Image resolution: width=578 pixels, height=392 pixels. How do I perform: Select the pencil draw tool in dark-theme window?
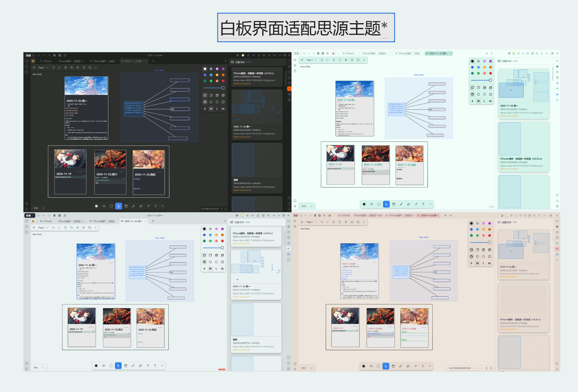pos(133,206)
